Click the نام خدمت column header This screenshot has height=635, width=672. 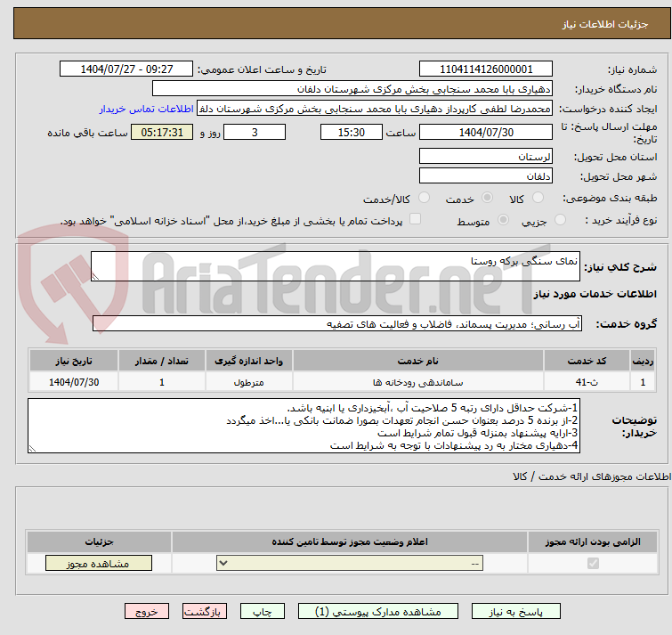[x=417, y=361]
